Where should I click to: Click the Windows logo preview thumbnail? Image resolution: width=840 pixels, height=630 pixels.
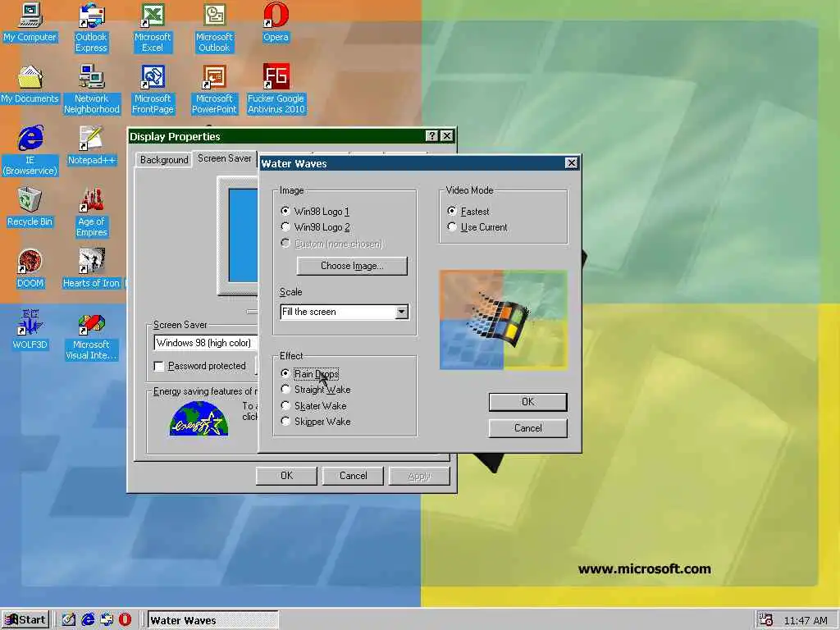(x=503, y=320)
